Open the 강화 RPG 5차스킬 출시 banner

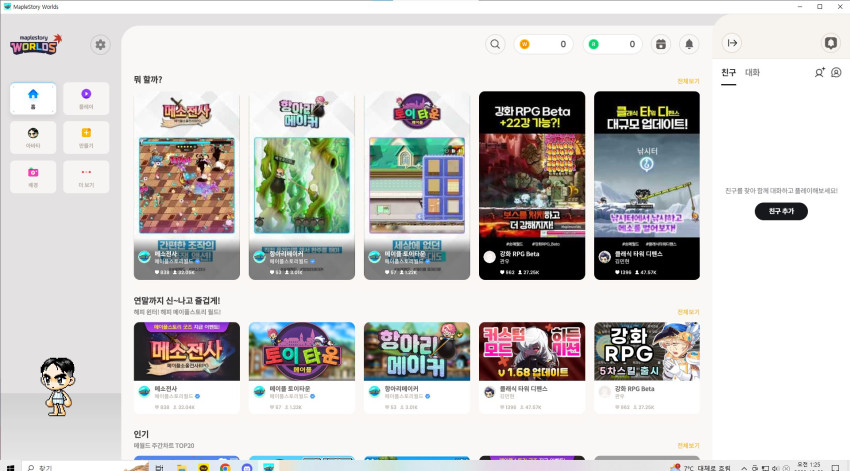[647, 351]
